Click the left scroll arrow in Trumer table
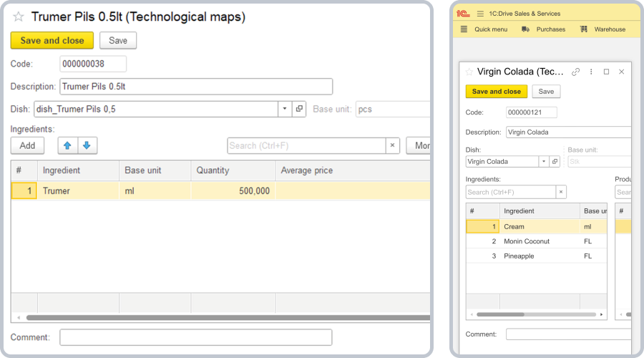 point(19,317)
